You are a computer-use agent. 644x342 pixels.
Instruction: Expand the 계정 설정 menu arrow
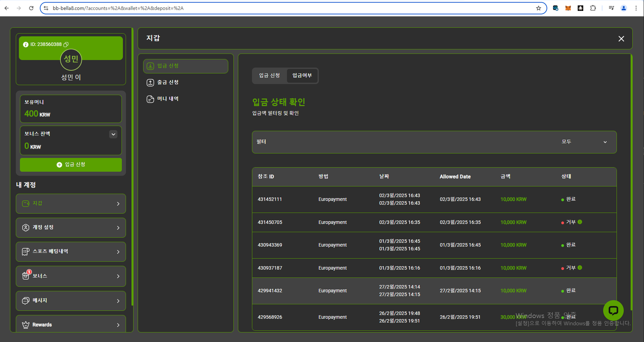tap(118, 228)
